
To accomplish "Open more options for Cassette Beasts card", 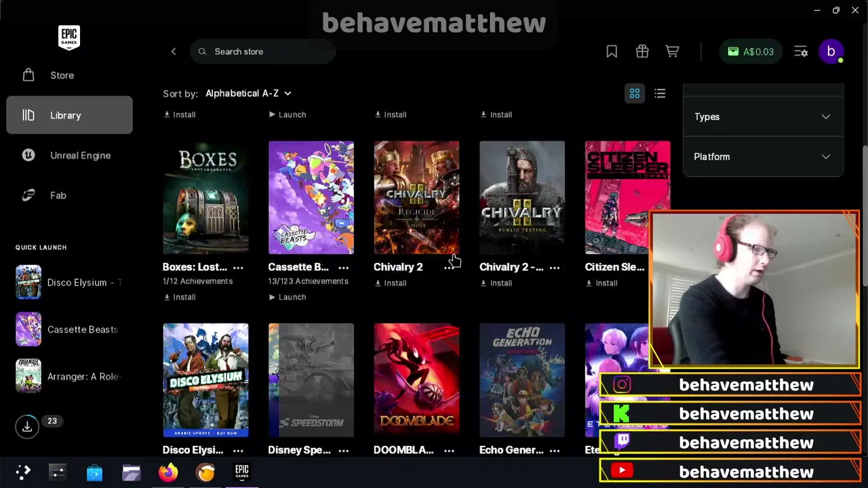I will point(344,267).
